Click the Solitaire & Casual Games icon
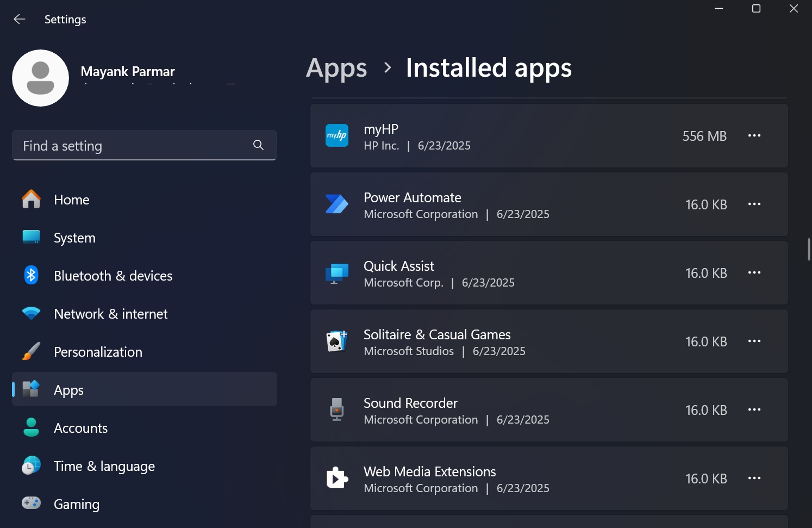 (x=336, y=341)
